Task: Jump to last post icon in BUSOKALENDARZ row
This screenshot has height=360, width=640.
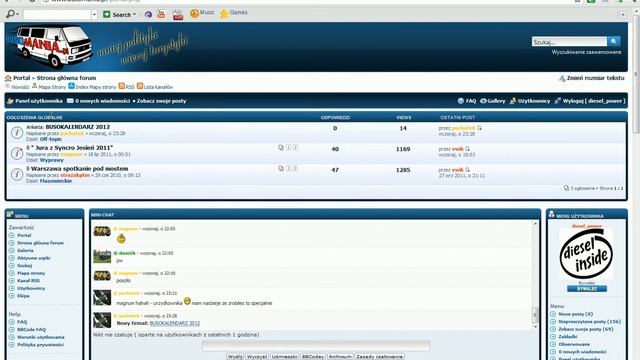Action: 480,128
